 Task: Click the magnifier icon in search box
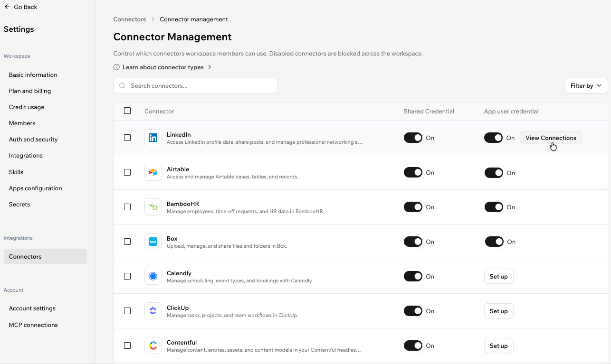pyautogui.click(x=123, y=86)
